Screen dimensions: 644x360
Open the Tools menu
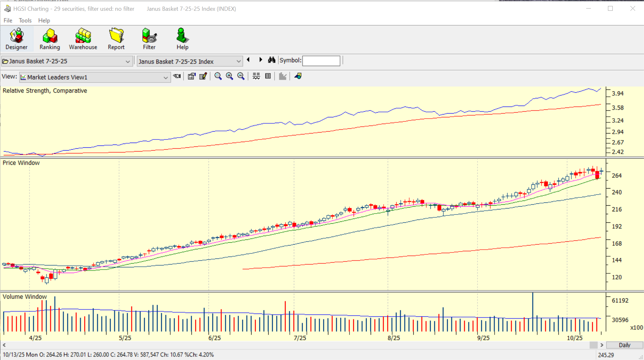[x=25, y=21]
